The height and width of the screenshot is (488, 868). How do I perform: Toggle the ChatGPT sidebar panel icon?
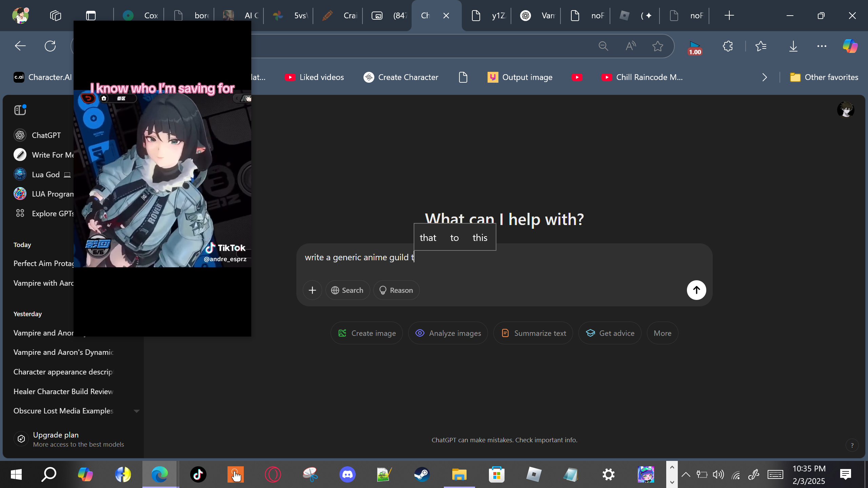[x=20, y=110]
